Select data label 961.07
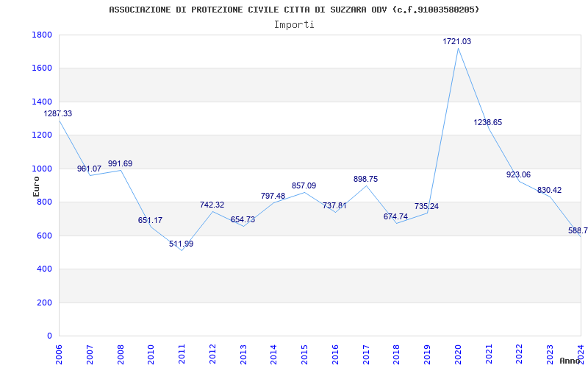The height and width of the screenshot is (368, 588). click(89, 169)
